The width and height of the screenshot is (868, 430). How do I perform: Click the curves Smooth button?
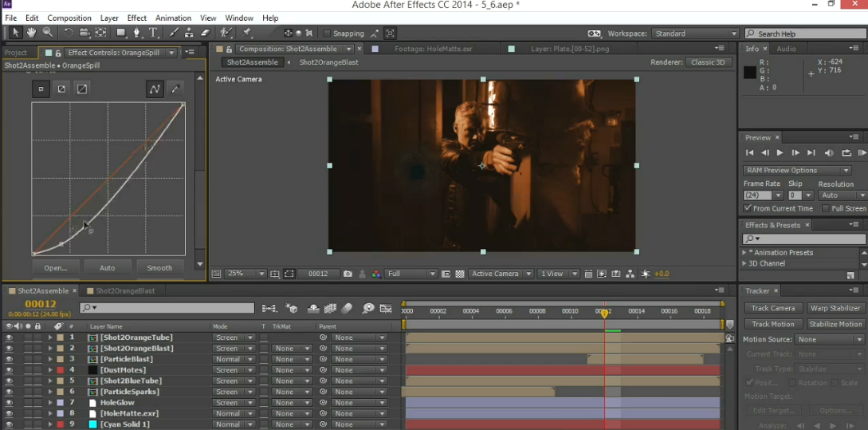point(159,267)
